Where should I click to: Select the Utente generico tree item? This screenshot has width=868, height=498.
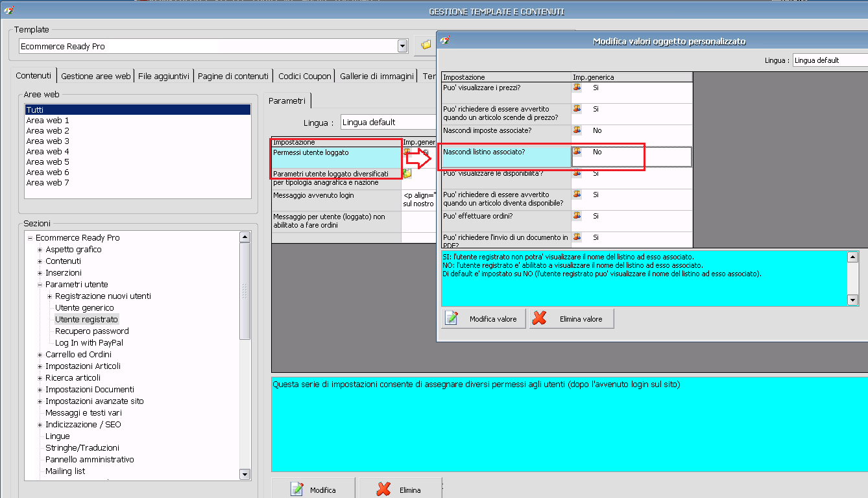pos(84,308)
